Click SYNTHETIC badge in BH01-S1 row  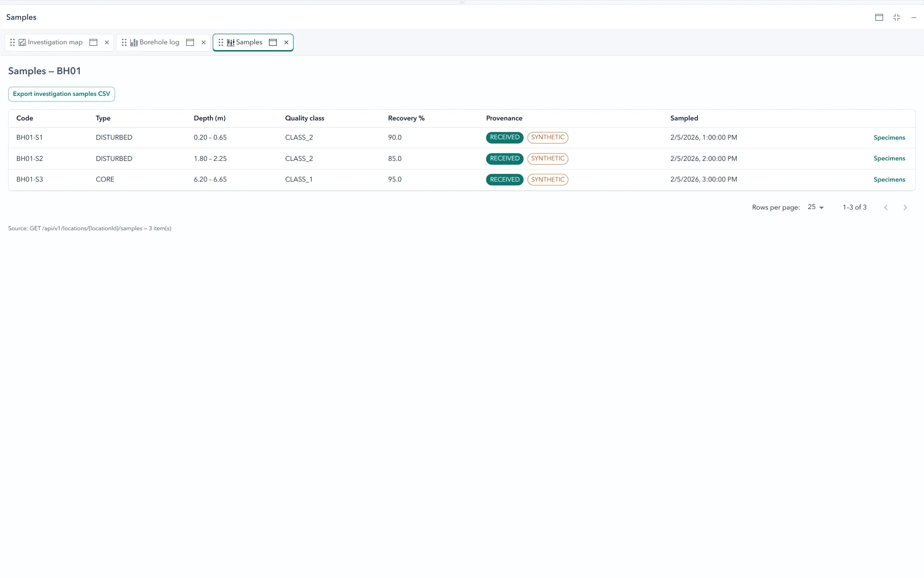(548, 138)
